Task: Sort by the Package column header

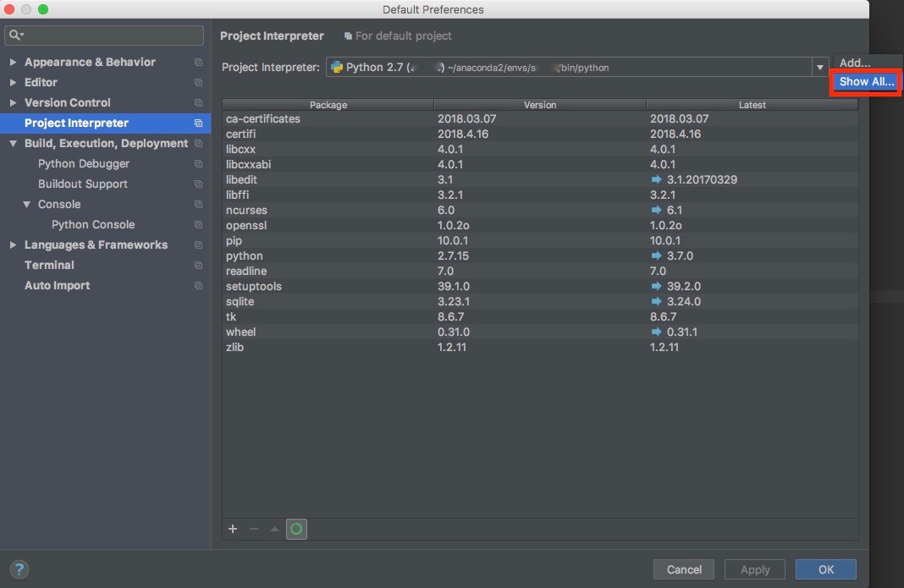Action: point(328,105)
